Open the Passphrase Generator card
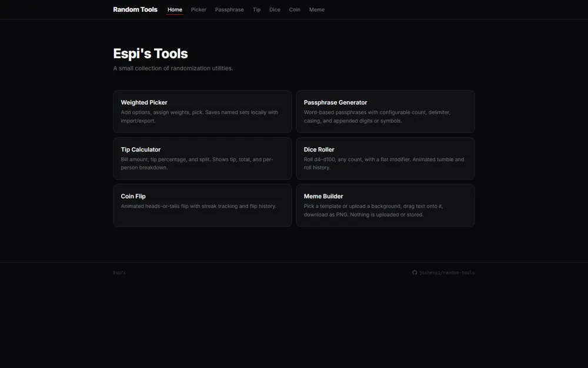The height and width of the screenshot is (368, 588). click(x=386, y=111)
